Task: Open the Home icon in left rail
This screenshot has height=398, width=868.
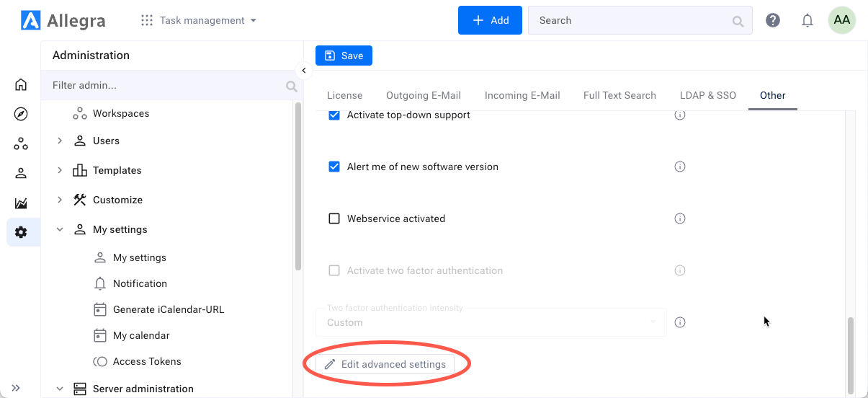Action: [x=21, y=84]
